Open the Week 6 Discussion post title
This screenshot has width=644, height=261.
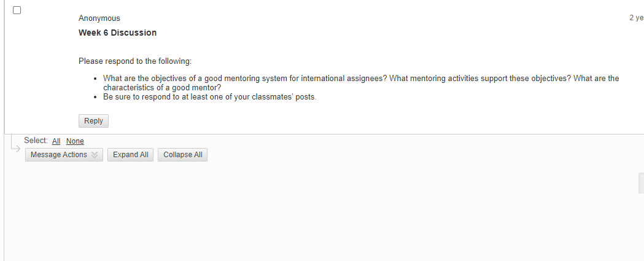pos(117,33)
